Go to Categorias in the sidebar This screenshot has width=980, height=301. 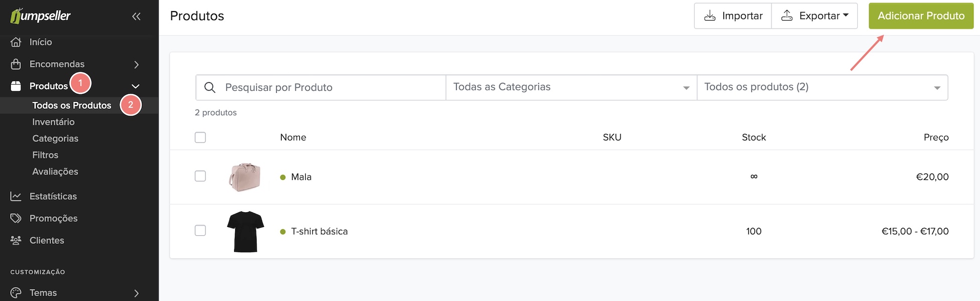pos(55,138)
